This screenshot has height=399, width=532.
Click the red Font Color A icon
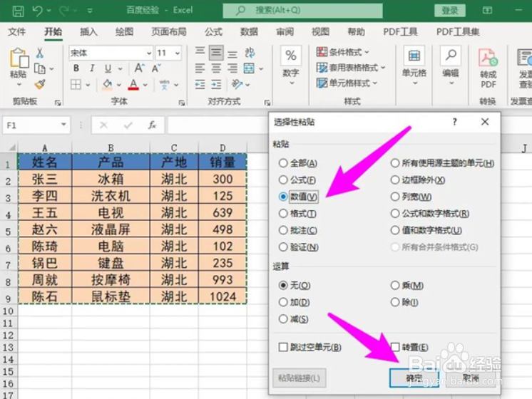133,84
